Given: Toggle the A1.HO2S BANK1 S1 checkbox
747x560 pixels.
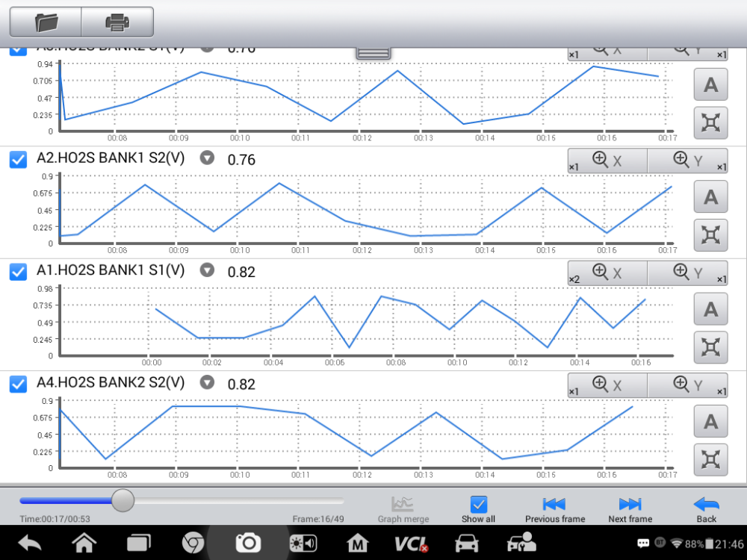Looking at the screenshot, I should pos(19,272).
